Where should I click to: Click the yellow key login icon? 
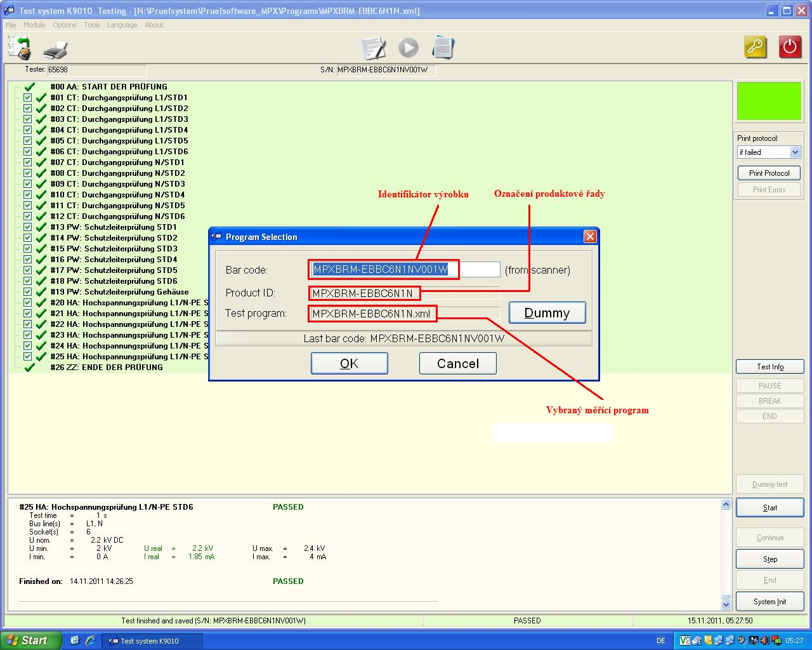click(755, 47)
